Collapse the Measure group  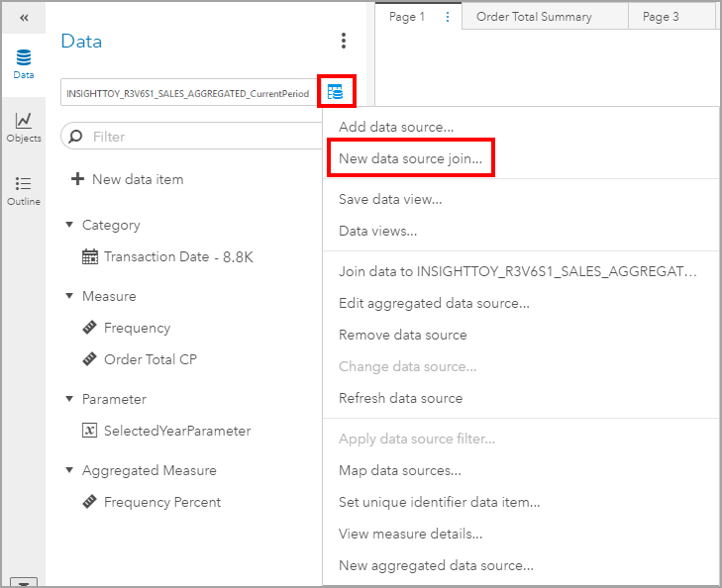(69, 296)
